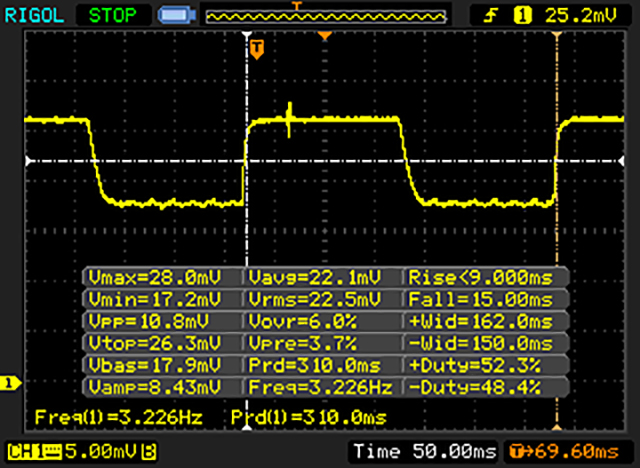Screen dimensions: 640x468
Task: Click the CH1 channel label at bottom
Action: click(x=34, y=452)
